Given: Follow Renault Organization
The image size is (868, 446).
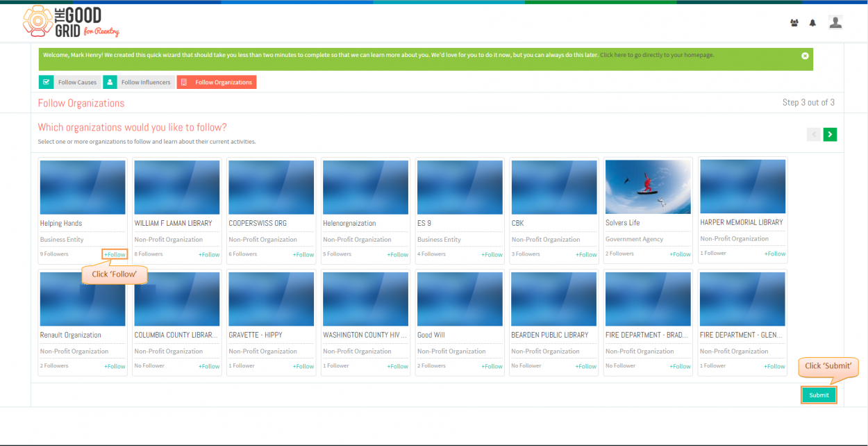Looking at the screenshot, I should click(x=115, y=366).
